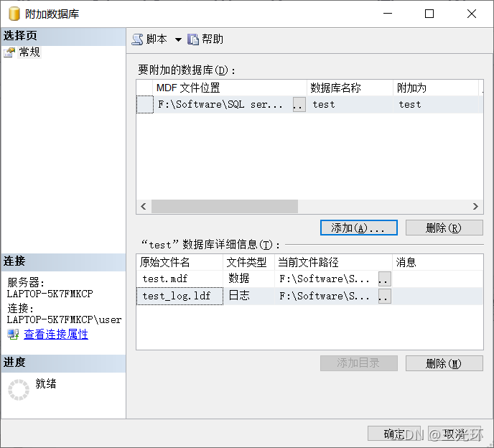Click the 附加为 cell with value 'test'
Image resolution: width=494 pixels, height=448 pixels.
tap(436, 104)
